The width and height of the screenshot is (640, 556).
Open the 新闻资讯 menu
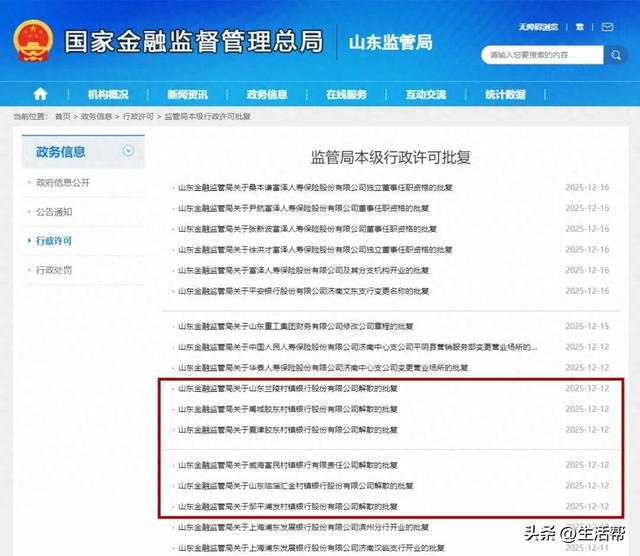tap(188, 95)
